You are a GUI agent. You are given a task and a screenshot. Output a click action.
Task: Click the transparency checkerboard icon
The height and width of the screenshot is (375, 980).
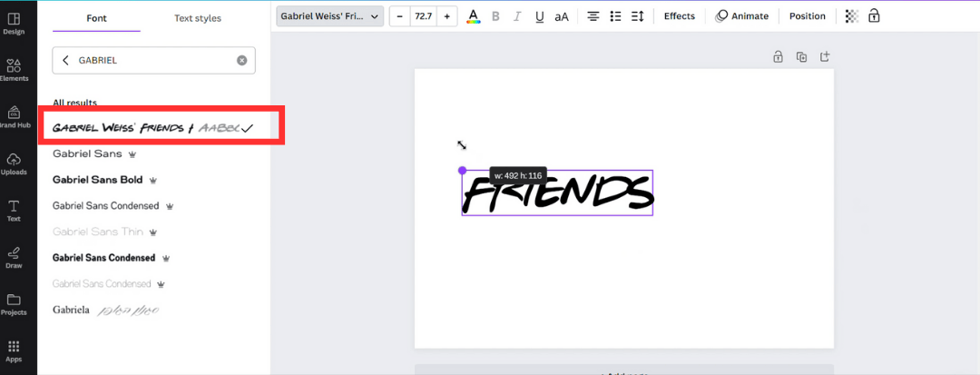coord(851,16)
